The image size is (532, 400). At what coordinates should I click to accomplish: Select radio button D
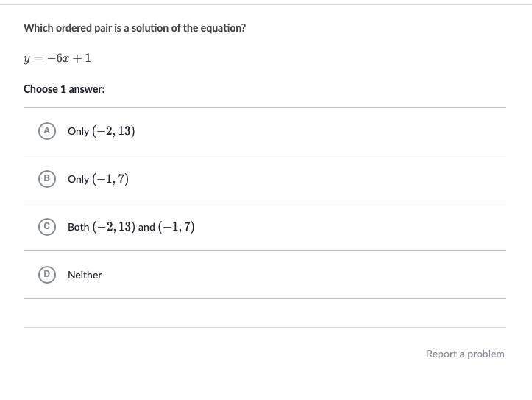[46, 275]
